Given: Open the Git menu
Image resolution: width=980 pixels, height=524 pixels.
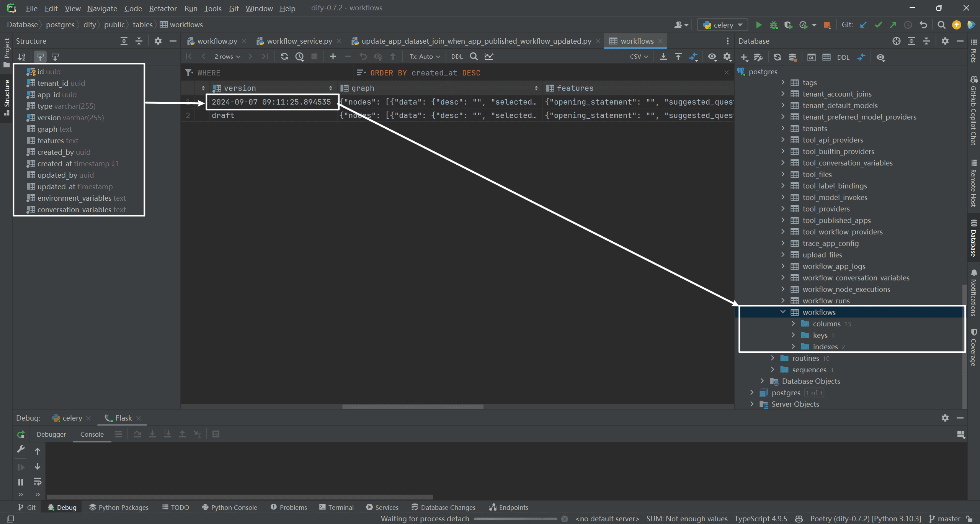Looking at the screenshot, I should pos(234,8).
